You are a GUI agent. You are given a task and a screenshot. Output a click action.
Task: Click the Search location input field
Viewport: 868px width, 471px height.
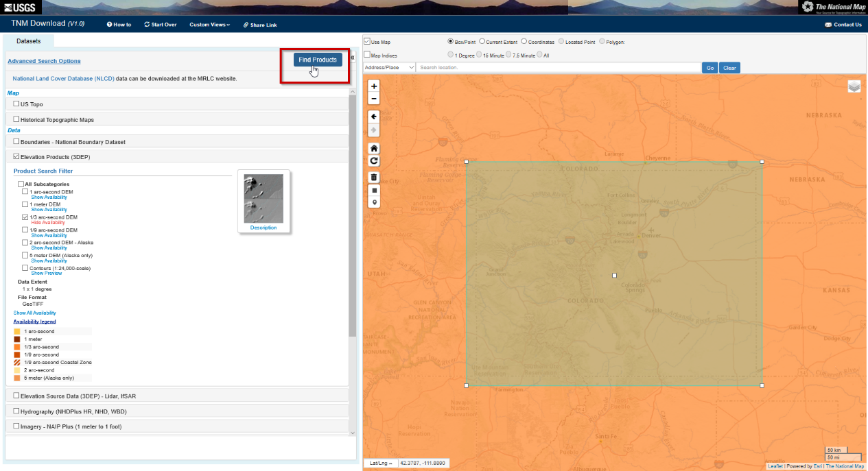coord(559,68)
